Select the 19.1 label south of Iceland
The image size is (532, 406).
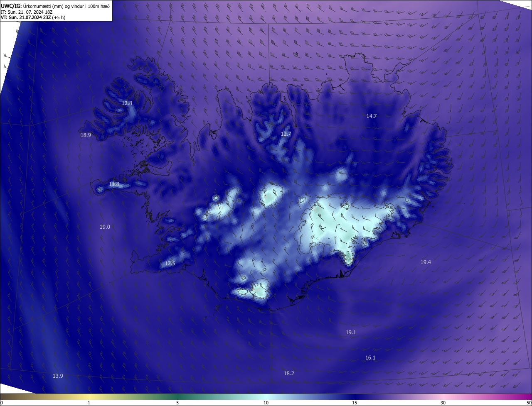[351, 332]
